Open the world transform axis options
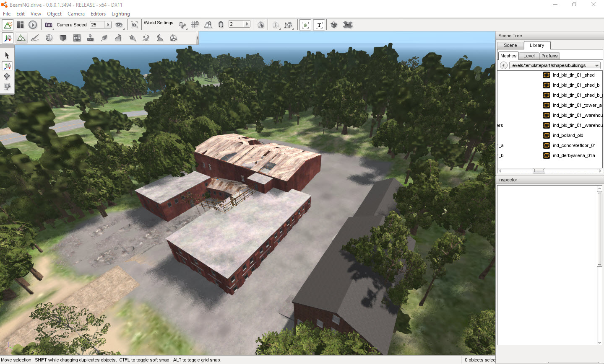The image size is (604, 364). (x=288, y=25)
